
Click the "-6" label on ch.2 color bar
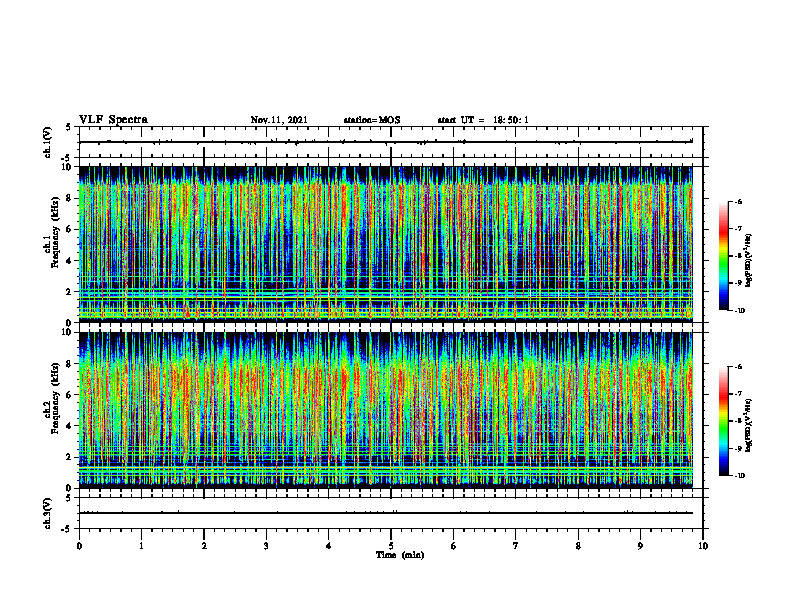click(738, 367)
